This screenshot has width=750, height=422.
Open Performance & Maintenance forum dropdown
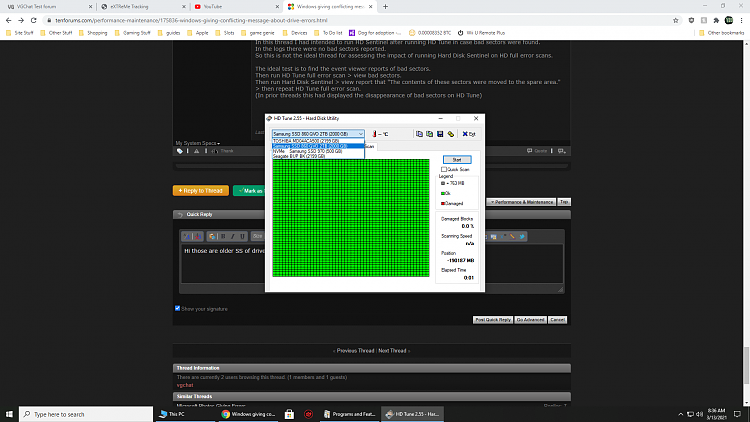pos(522,202)
